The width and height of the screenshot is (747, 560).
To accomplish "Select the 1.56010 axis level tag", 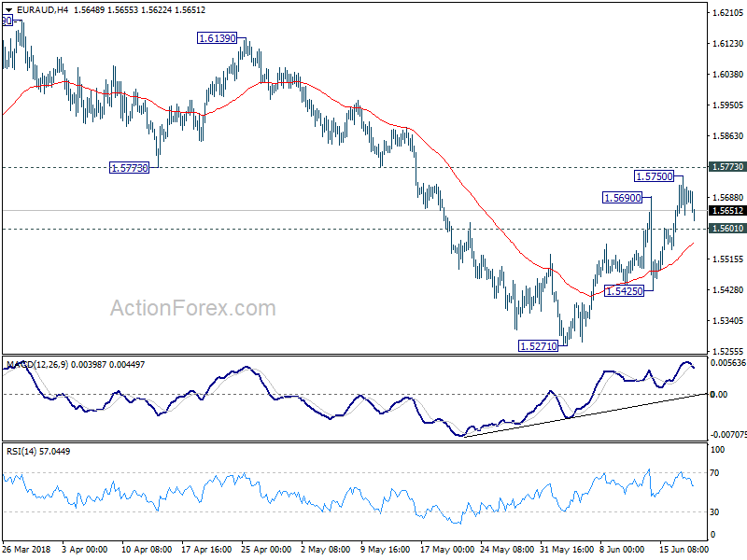I will [727, 229].
